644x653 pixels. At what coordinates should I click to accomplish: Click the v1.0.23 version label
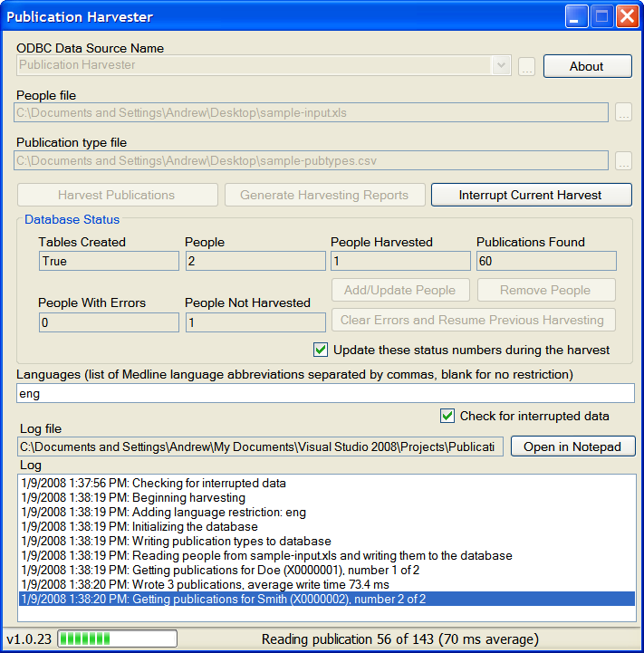(x=29, y=639)
